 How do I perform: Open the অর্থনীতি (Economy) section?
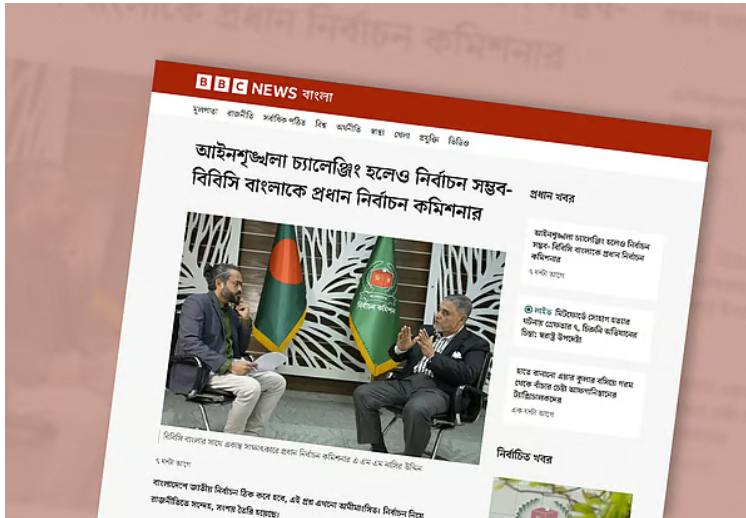point(349,127)
